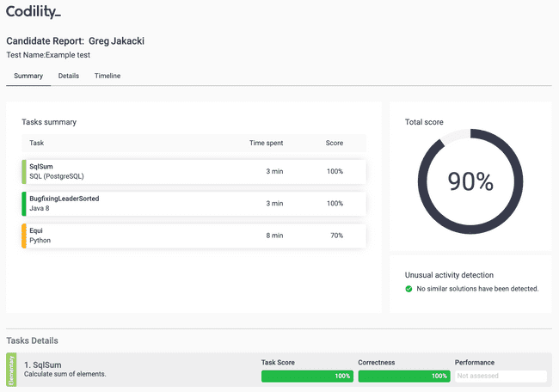
Task: Click the Test Name:Example test text
Action: click(x=48, y=55)
